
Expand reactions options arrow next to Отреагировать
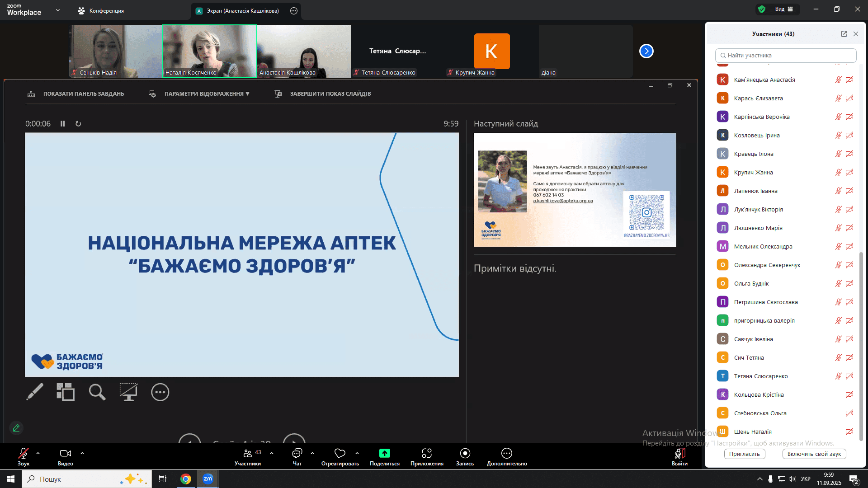tap(357, 453)
